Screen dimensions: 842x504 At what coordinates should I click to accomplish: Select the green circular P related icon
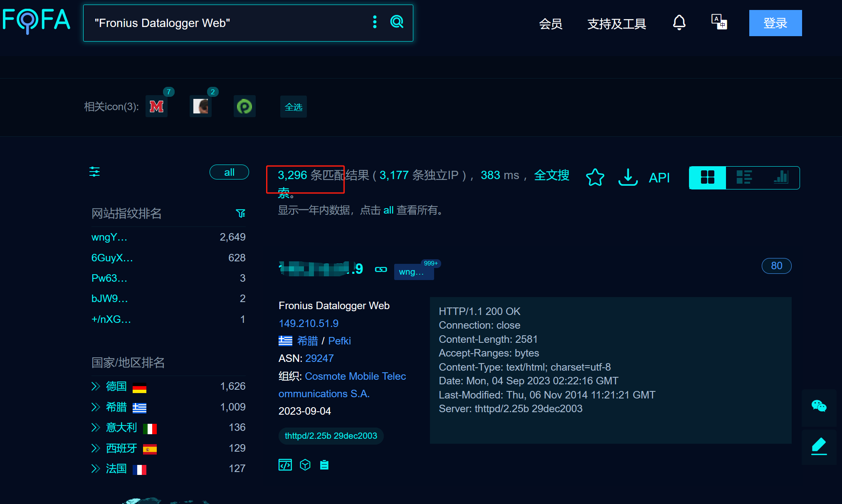tap(244, 106)
